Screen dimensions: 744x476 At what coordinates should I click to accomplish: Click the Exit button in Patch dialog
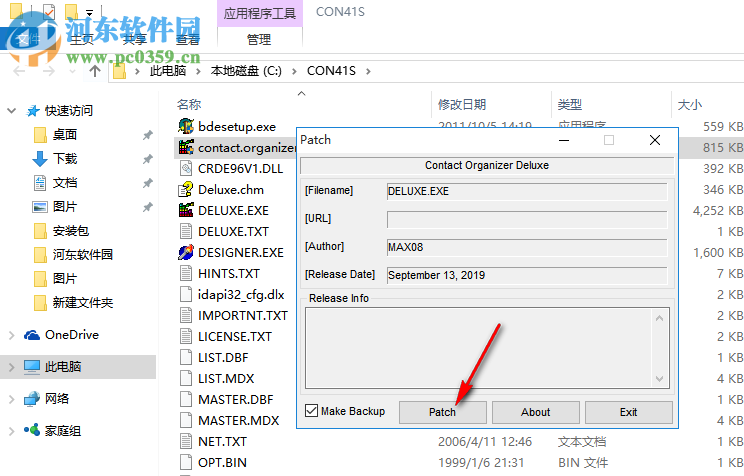[628, 412]
